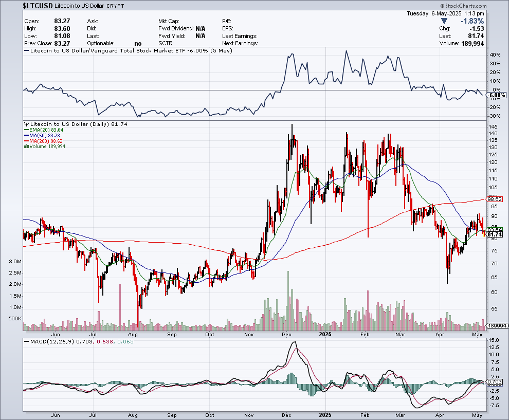
Task: Click the blue MA(50) legend line marker
Action: point(27,135)
